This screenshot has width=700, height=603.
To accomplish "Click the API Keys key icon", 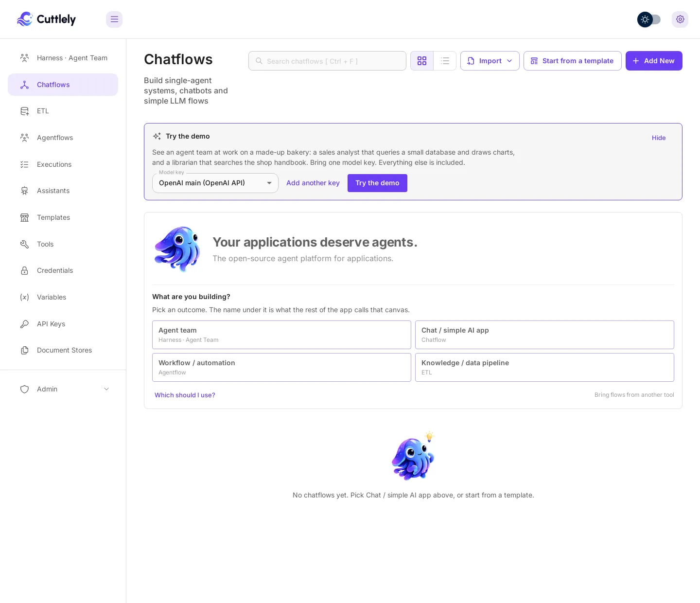I will pyautogui.click(x=24, y=324).
